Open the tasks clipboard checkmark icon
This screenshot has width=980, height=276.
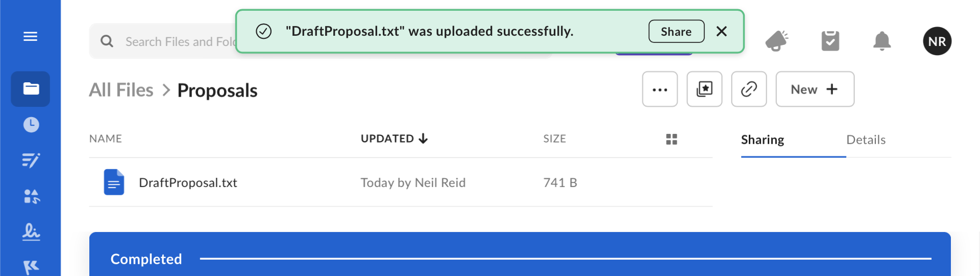[x=830, y=41]
